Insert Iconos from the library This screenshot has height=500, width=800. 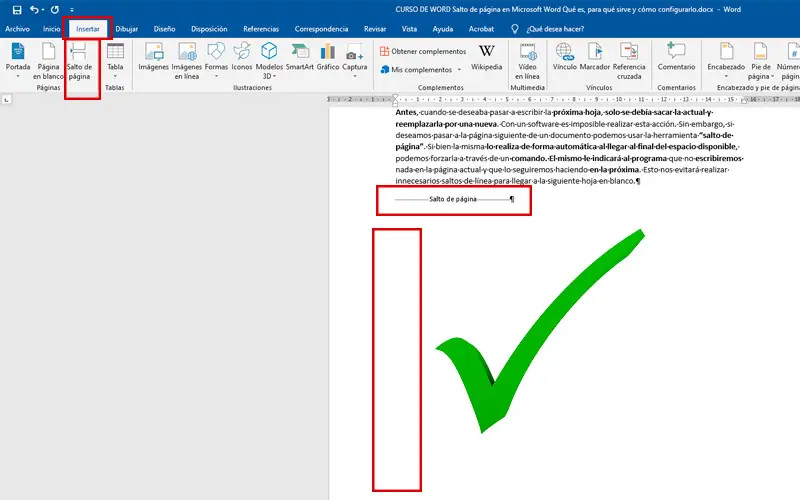242,57
